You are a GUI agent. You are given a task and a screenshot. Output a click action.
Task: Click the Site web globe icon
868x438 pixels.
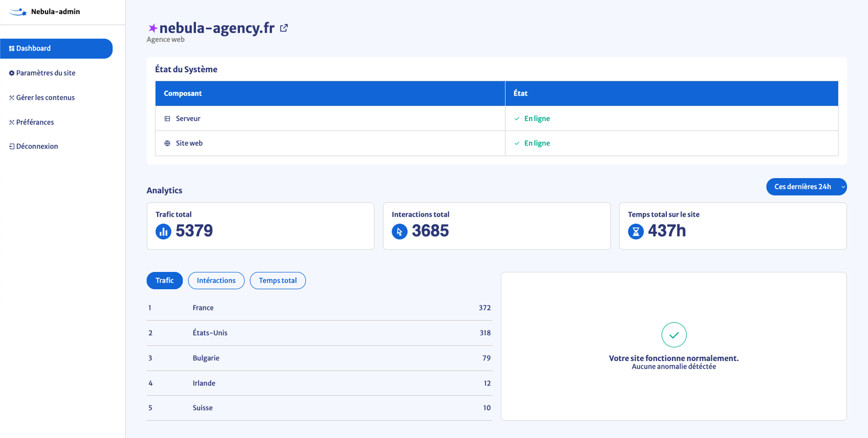[x=167, y=143]
